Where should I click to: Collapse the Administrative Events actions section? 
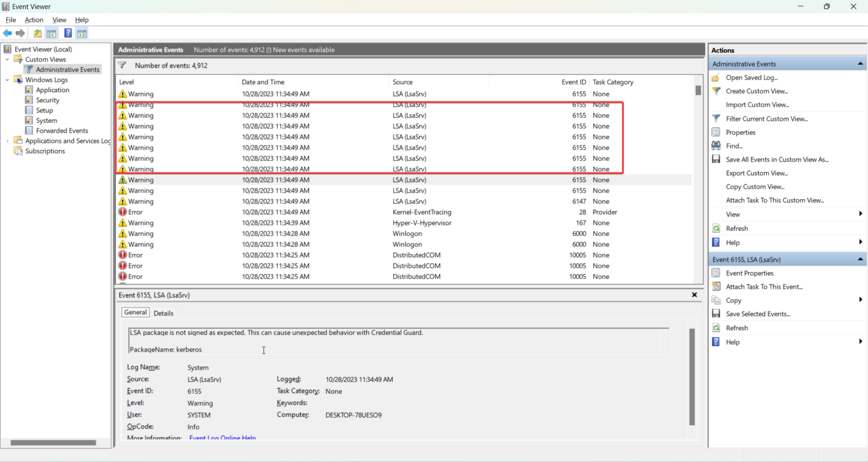click(861, 63)
